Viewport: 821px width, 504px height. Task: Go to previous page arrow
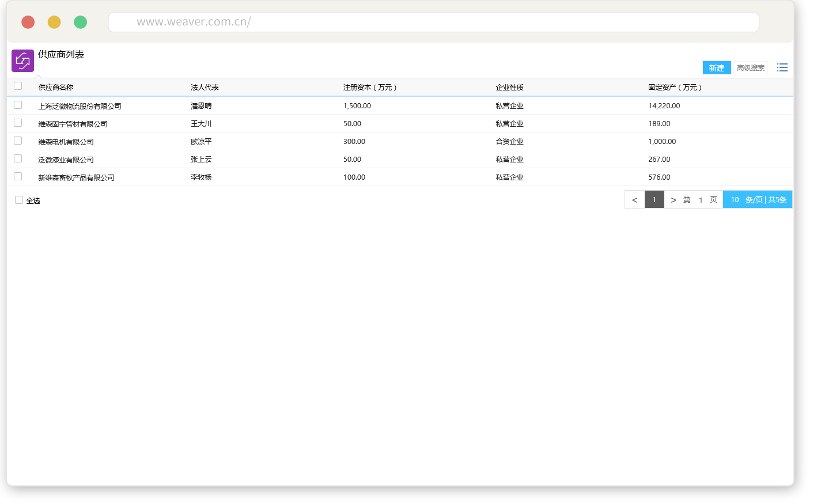point(634,200)
